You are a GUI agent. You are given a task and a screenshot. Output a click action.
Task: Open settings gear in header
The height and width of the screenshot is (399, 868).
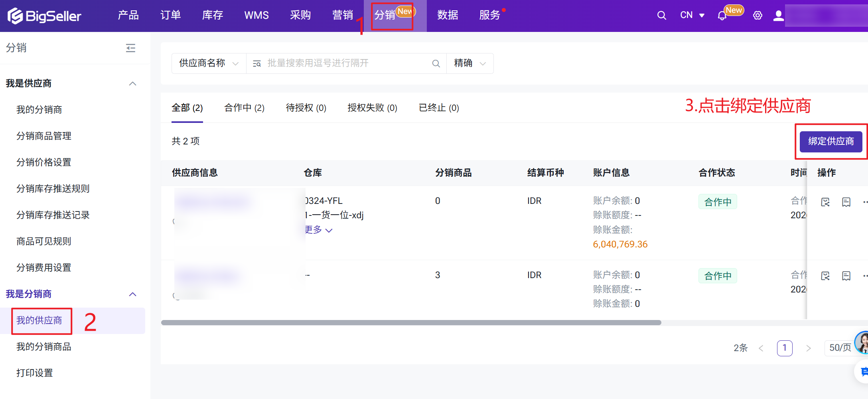tap(757, 16)
